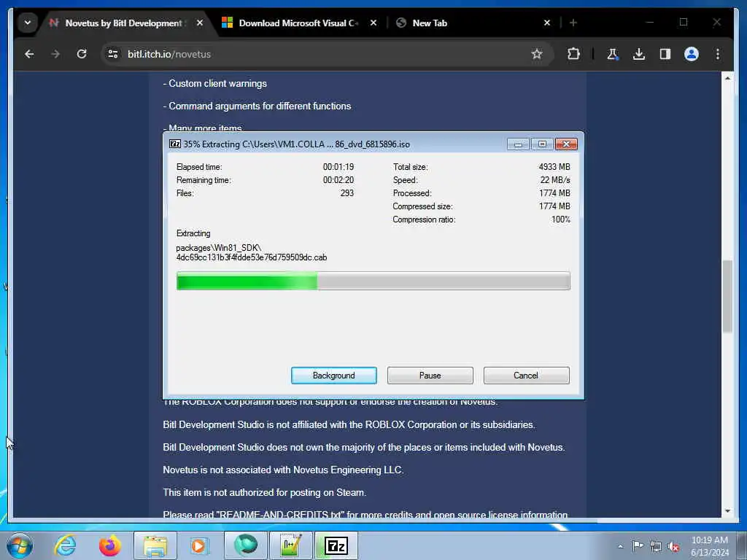Click the scrollbar down arrow
The height and width of the screenshot is (560, 747).
tap(727, 511)
